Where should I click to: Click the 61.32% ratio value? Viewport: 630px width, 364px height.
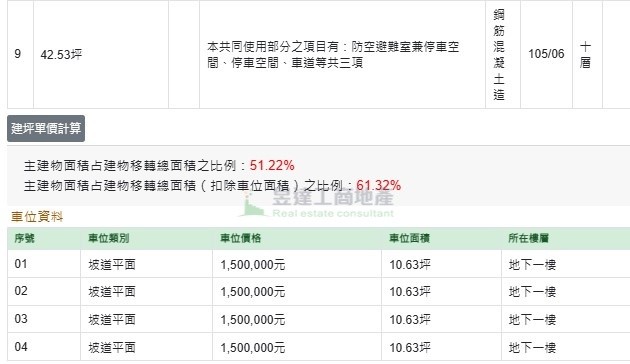coord(378,185)
